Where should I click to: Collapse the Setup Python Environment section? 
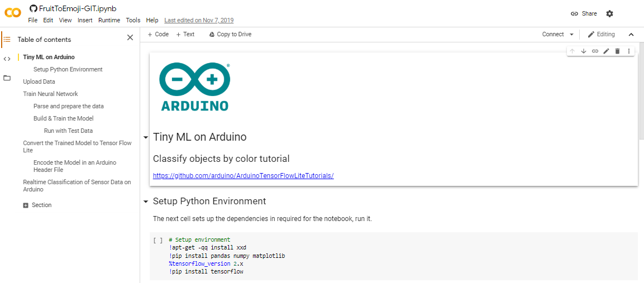click(145, 202)
